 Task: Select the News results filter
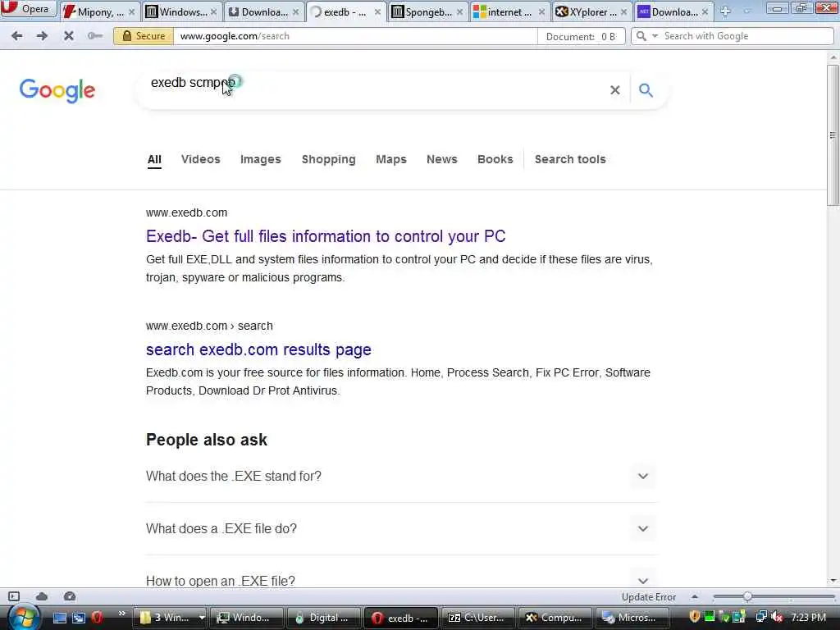(442, 159)
